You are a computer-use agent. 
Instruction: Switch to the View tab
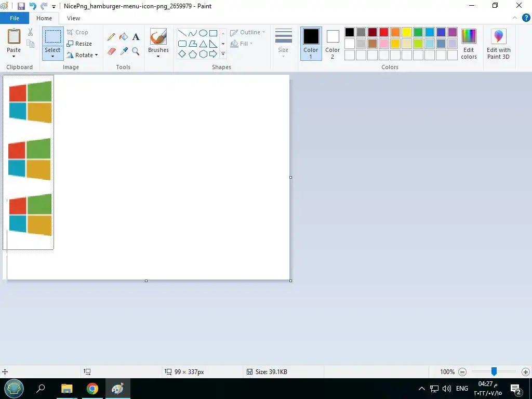point(74,18)
